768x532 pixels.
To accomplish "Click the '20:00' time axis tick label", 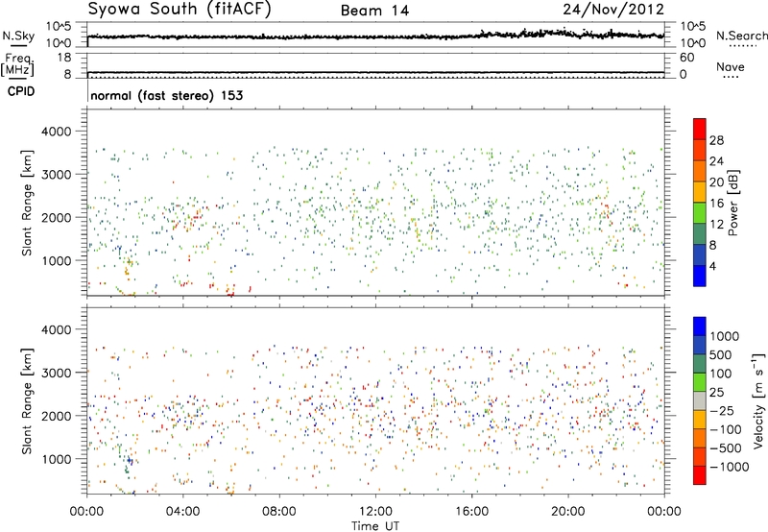I will coord(568,512).
